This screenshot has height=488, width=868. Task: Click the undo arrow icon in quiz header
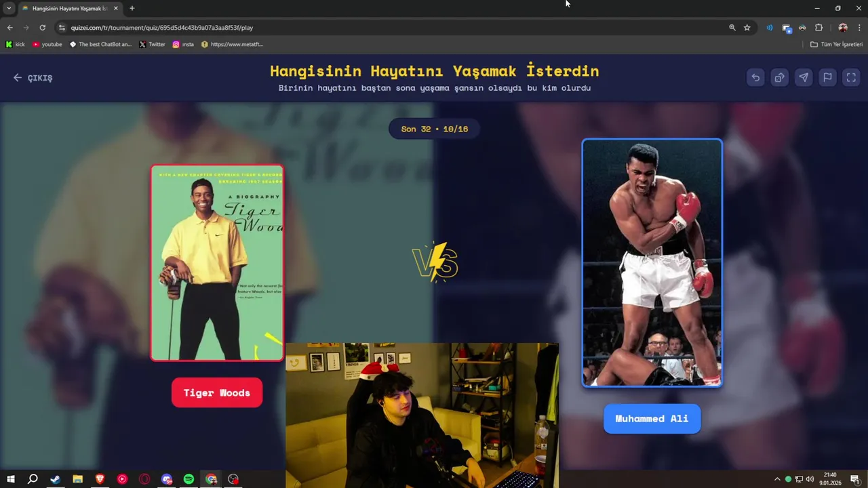click(755, 77)
